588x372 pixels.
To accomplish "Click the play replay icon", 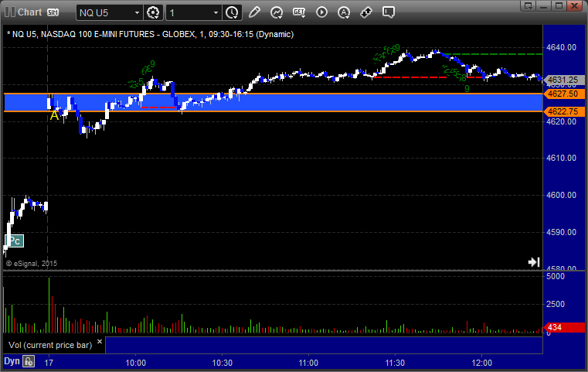I will click(321, 12).
